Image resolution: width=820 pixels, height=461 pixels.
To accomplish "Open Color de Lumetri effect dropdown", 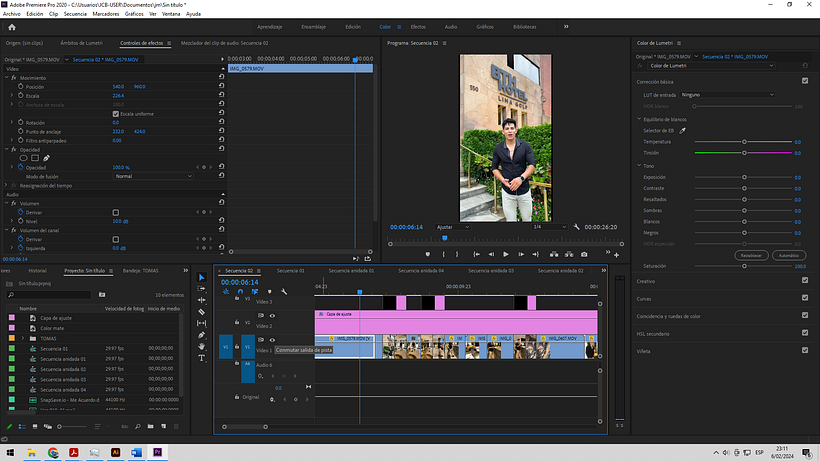I will click(711, 66).
